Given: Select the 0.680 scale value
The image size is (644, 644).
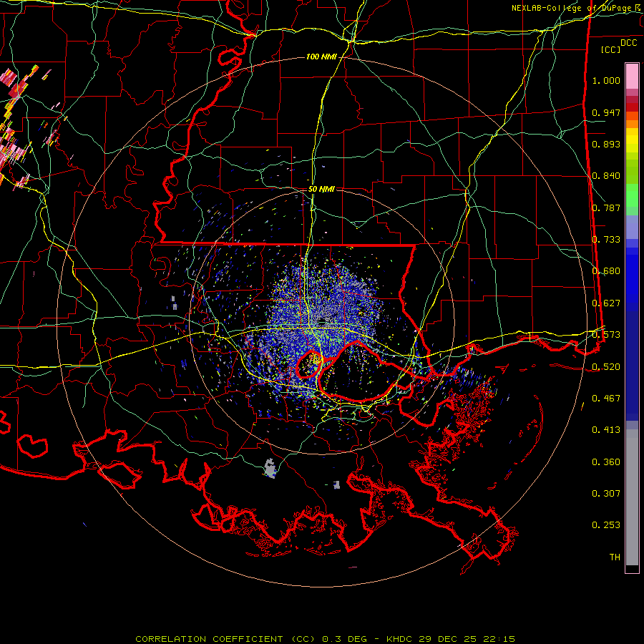Looking at the screenshot, I should coord(606,271).
